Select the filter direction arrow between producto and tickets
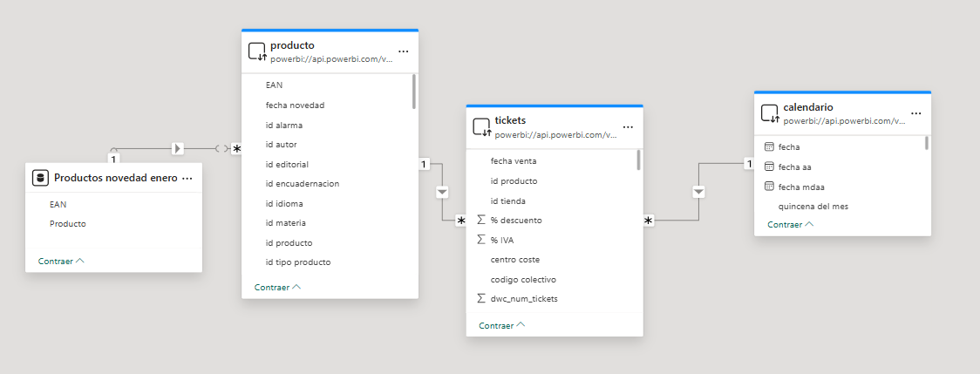 click(x=443, y=192)
